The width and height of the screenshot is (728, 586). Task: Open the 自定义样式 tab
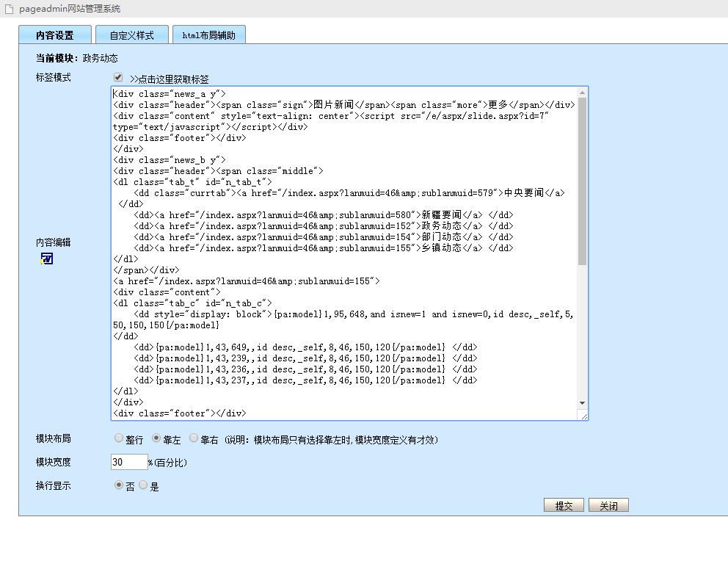pos(132,35)
